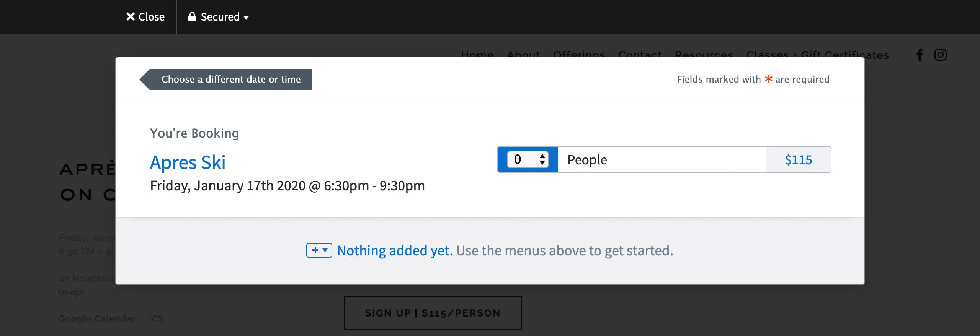Click the X Close icon
This screenshot has height=336, width=980.
pyautogui.click(x=131, y=17)
